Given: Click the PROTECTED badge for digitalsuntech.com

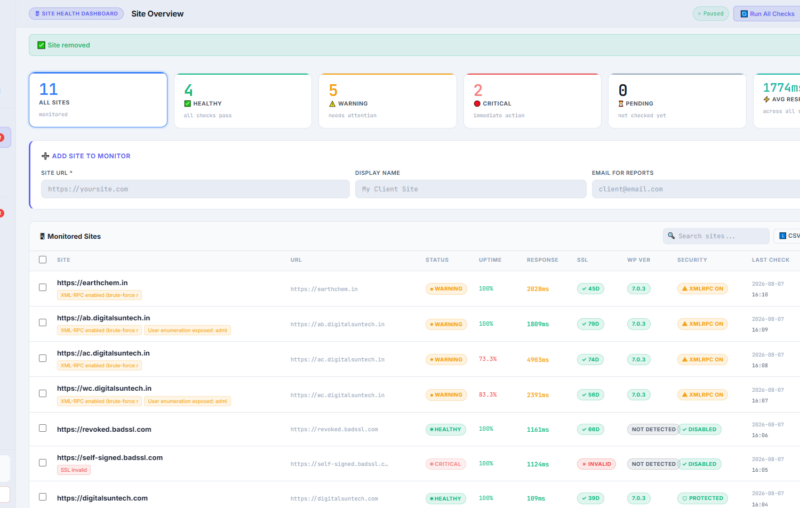Looking at the screenshot, I should click(x=703, y=498).
